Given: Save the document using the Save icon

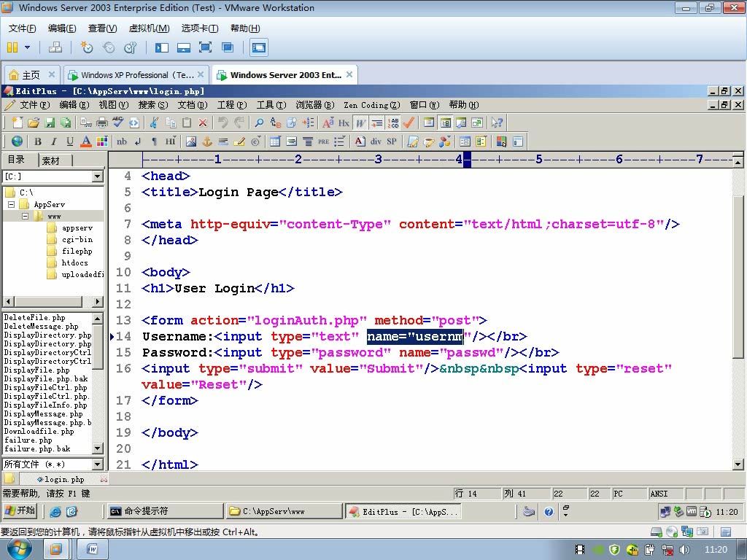Looking at the screenshot, I should click(x=50, y=122).
